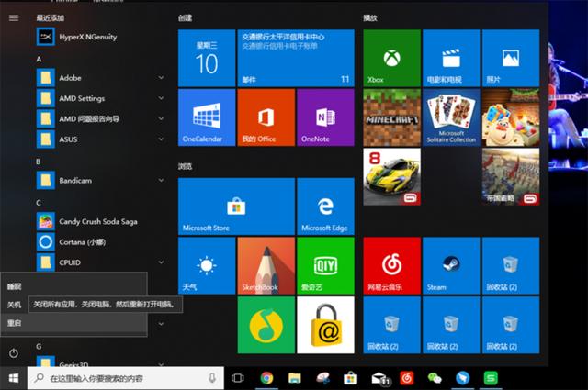Expand the Adobe folder in app list

[x=99, y=78]
